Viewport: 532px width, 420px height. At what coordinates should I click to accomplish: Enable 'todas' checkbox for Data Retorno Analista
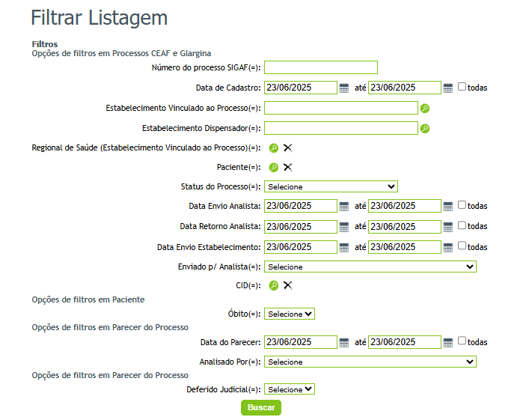point(462,225)
